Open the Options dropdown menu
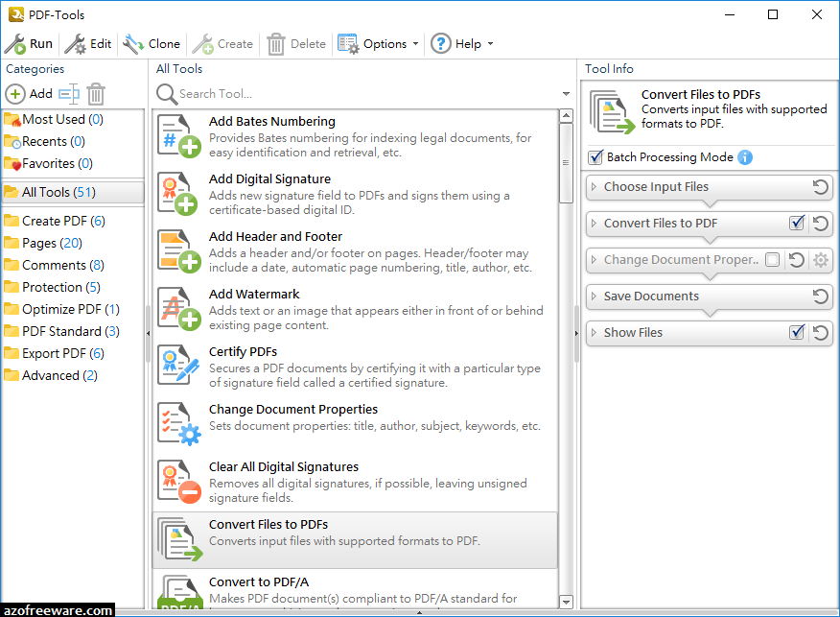The width and height of the screenshot is (840, 617). click(378, 44)
